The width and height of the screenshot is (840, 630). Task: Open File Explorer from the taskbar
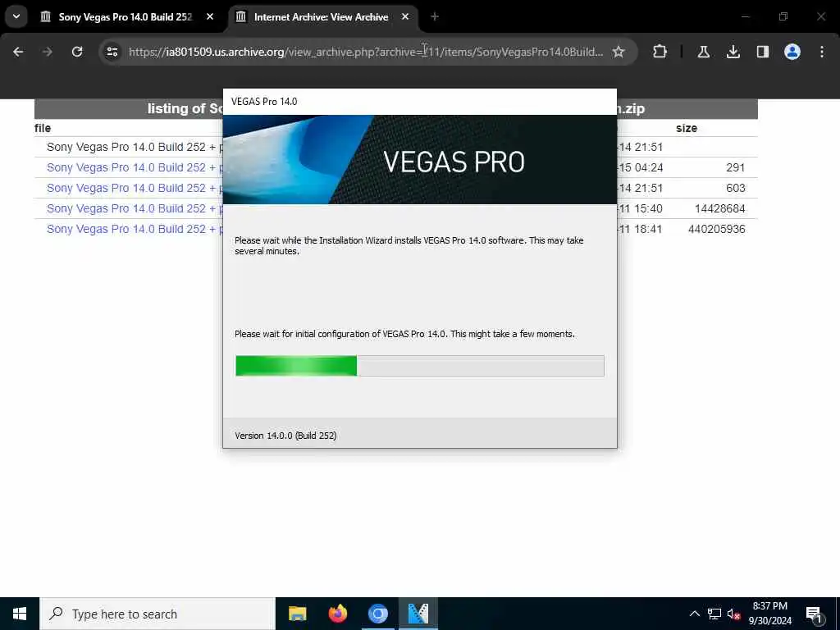pos(297,614)
